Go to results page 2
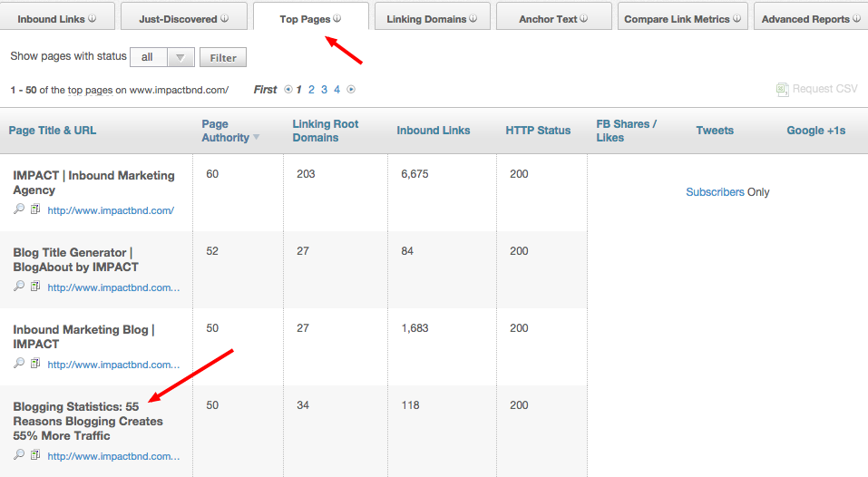 tap(311, 89)
